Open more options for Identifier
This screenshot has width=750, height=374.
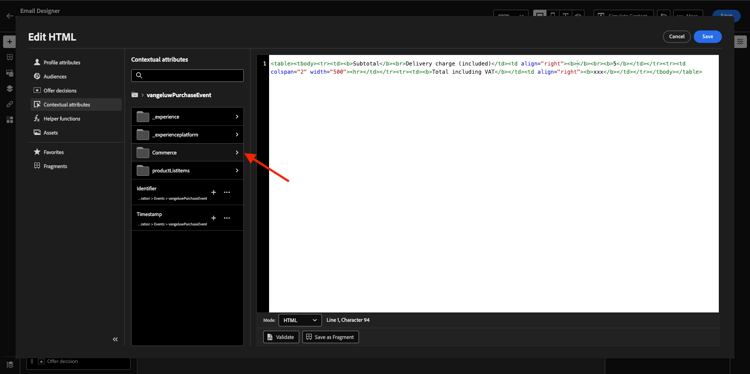click(x=227, y=192)
